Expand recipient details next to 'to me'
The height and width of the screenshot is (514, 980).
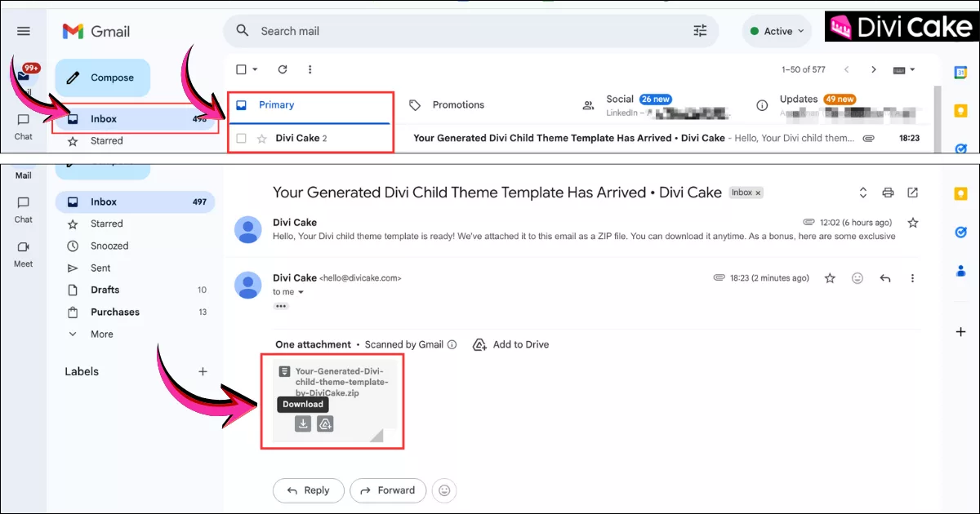301,292
